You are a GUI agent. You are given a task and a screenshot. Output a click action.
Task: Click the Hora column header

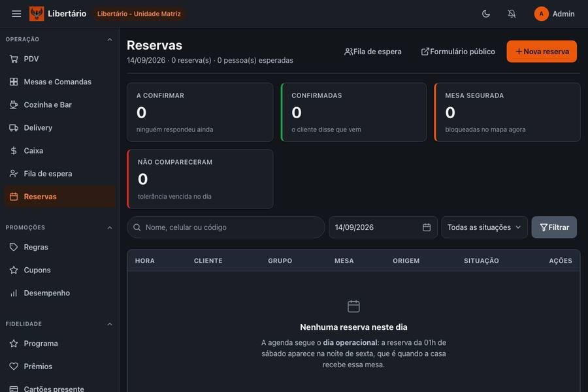coord(145,261)
